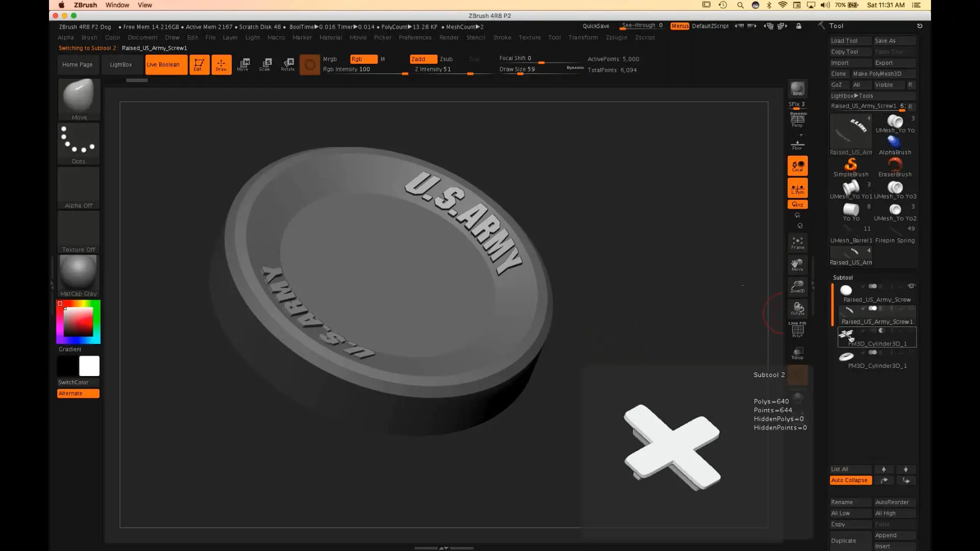Open the MatCap Gray material selector
The height and width of the screenshot is (551, 980).
tap(79, 275)
